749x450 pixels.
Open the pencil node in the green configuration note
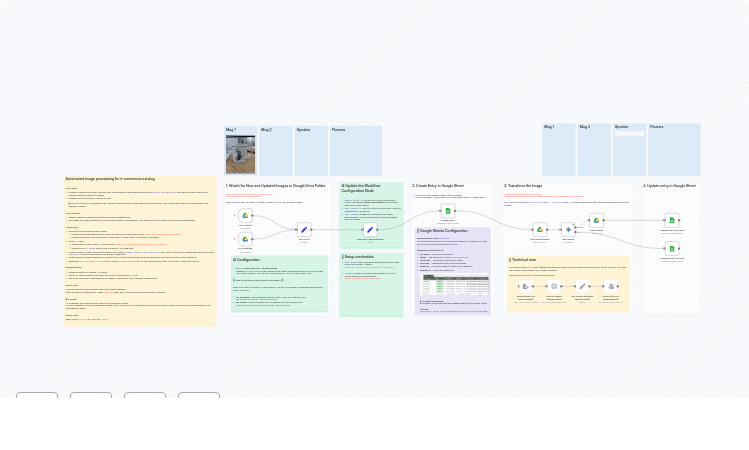(x=369, y=230)
